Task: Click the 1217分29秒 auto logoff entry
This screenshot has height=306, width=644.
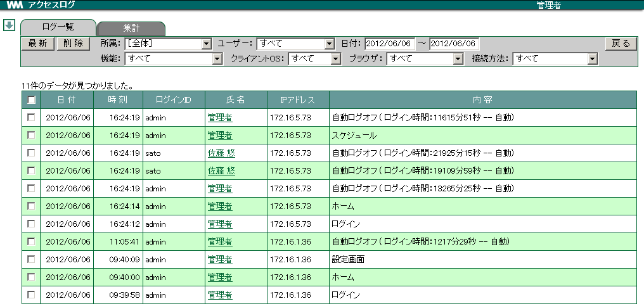Action: point(421,241)
